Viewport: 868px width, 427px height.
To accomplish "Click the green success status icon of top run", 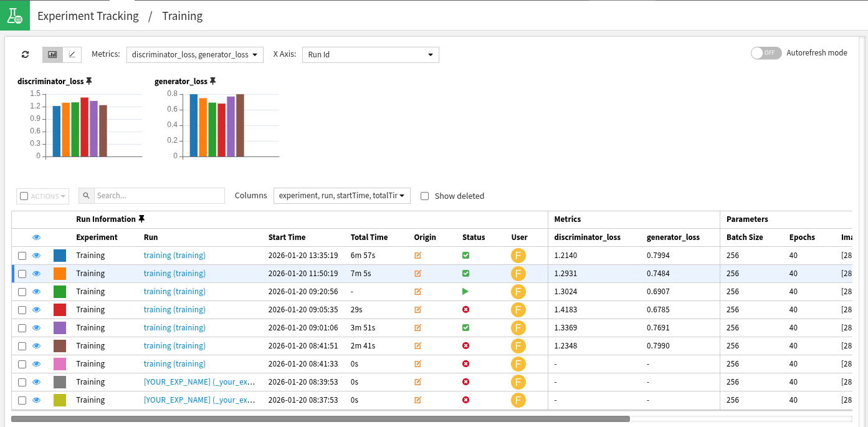I will pyautogui.click(x=465, y=255).
